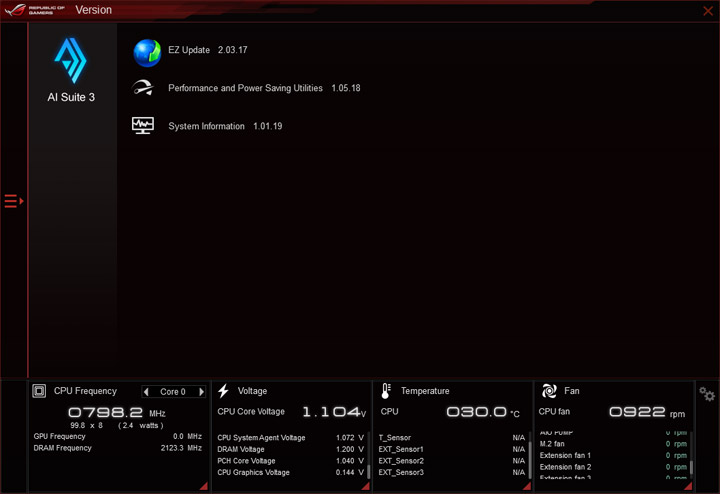Viewport: 720px width, 494px height.
Task: Click the Temperature thermometer icon
Action: [386, 391]
